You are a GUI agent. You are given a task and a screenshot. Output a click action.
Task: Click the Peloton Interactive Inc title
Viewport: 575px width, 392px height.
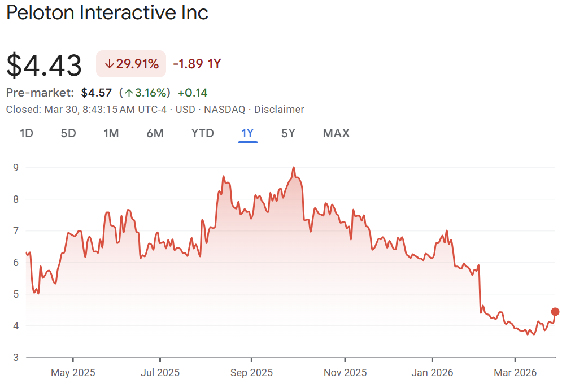(107, 12)
